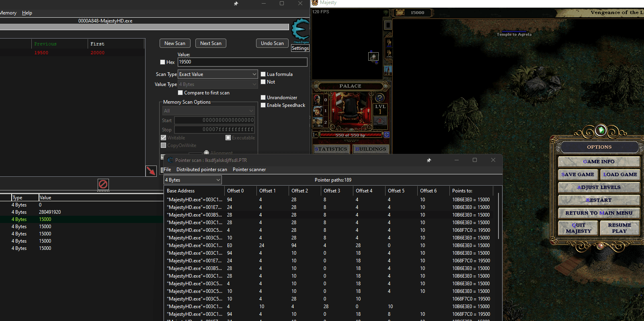Image resolution: width=644 pixels, height=321 pixels.
Task: Open the Scan Type dropdown
Action: (x=217, y=74)
